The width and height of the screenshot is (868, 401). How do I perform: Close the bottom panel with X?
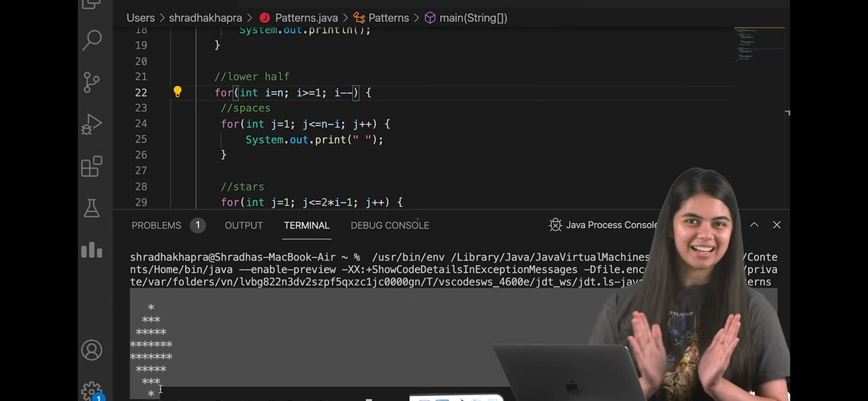coord(777,225)
